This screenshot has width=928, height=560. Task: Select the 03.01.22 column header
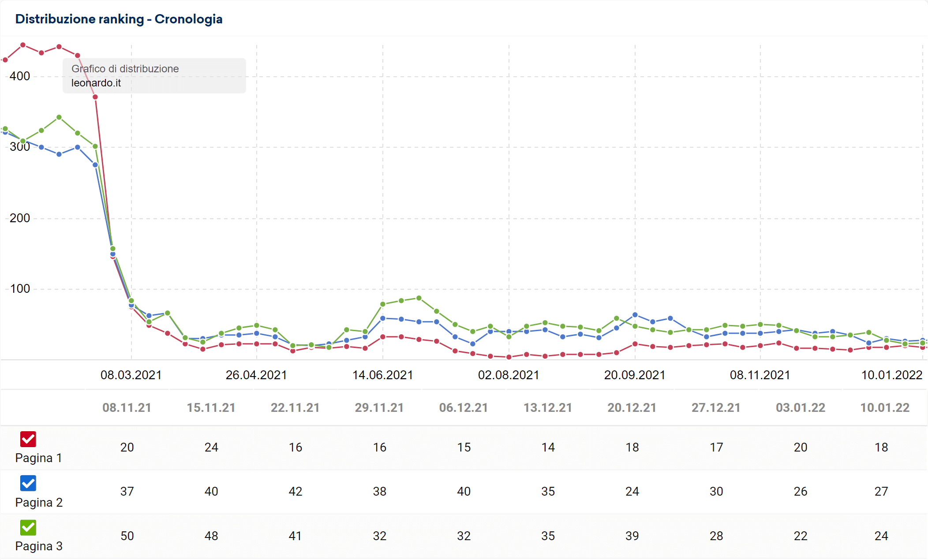[x=801, y=408]
